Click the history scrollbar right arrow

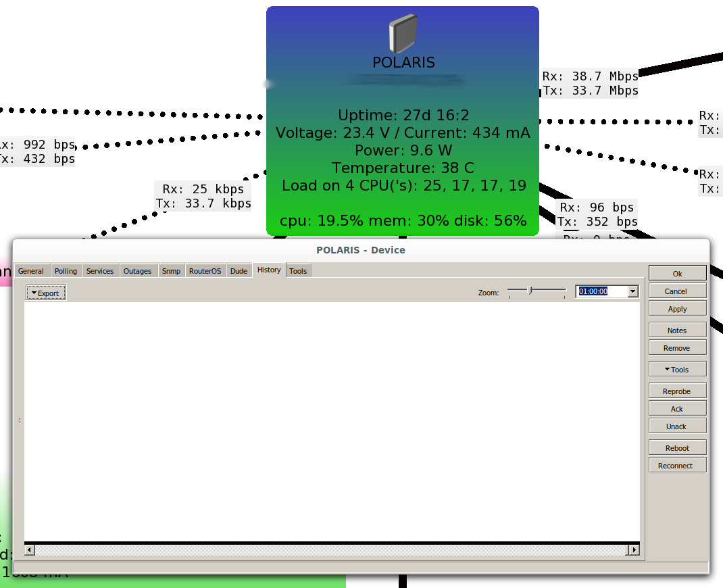634,549
